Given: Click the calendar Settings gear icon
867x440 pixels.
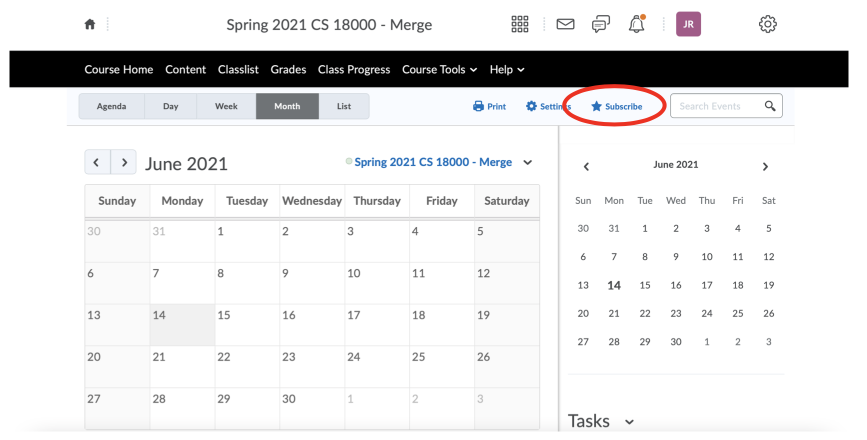Looking at the screenshot, I should (x=531, y=106).
